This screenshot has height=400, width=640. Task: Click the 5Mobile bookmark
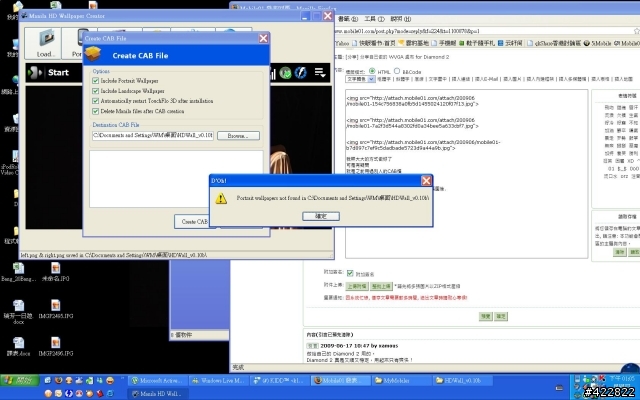click(x=597, y=43)
